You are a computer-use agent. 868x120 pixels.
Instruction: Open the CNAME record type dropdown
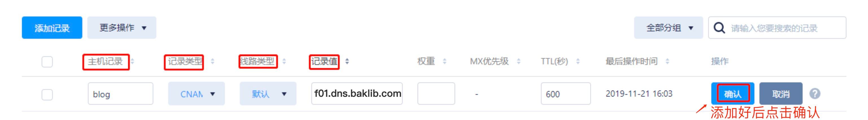point(197,94)
